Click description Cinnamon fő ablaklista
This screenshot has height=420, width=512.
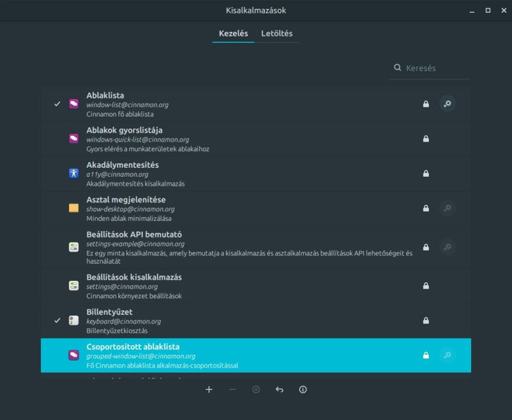pos(120,115)
